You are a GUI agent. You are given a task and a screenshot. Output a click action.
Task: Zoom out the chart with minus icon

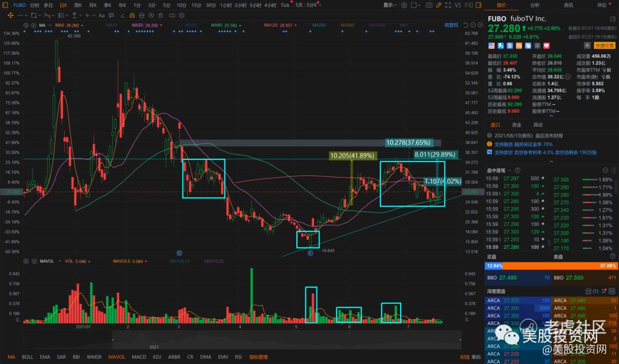[473, 25]
